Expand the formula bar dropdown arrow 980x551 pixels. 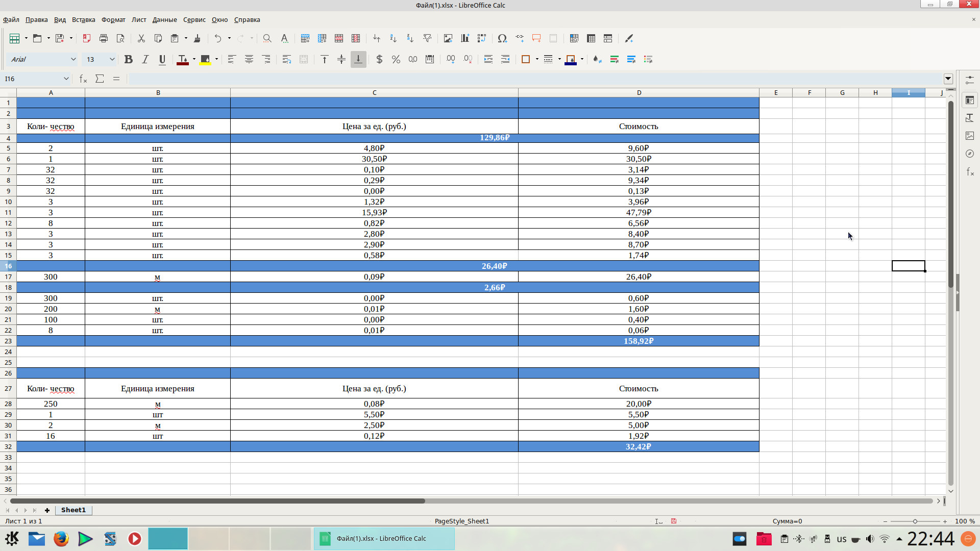pos(948,79)
